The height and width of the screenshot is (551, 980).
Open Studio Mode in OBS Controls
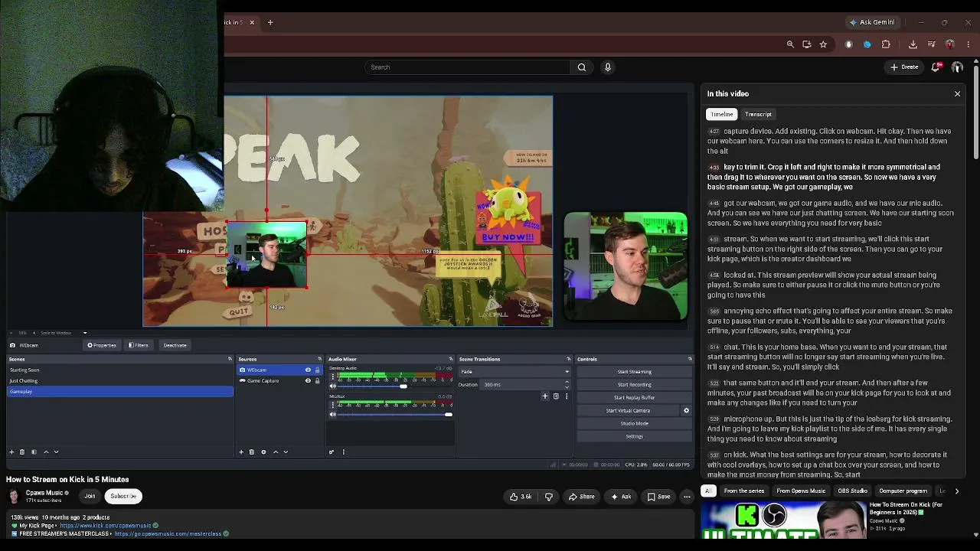(634, 424)
